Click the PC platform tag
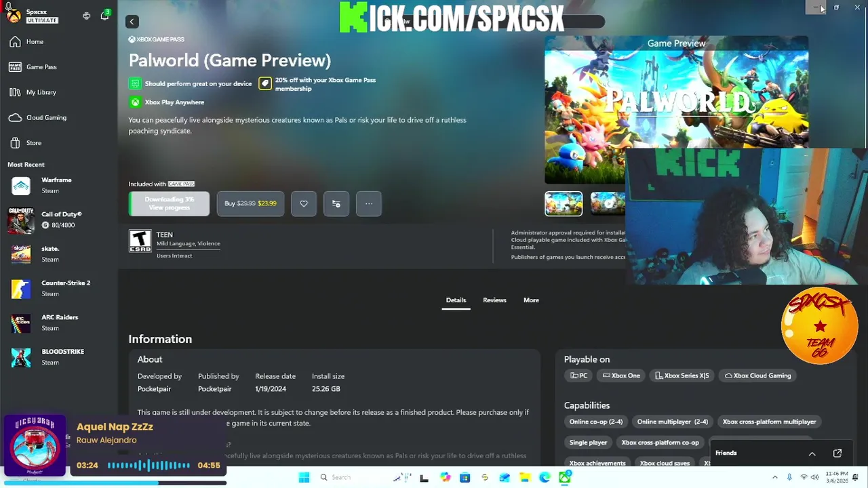This screenshot has width=868, height=488. (578, 375)
